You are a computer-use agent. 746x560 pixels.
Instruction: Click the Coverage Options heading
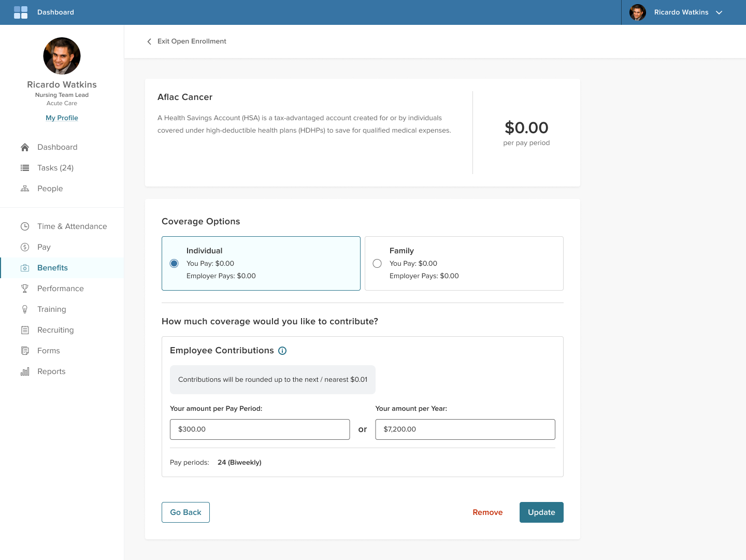201,222
